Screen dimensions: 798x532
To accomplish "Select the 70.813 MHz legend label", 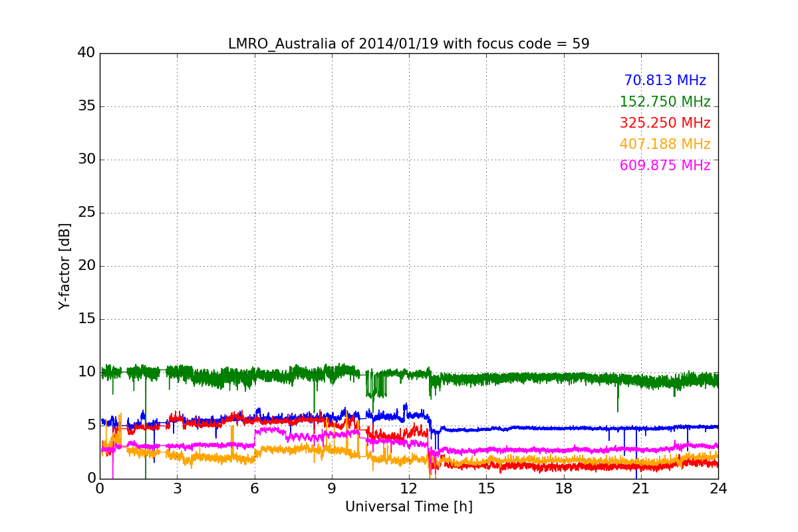I will click(665, 80).
